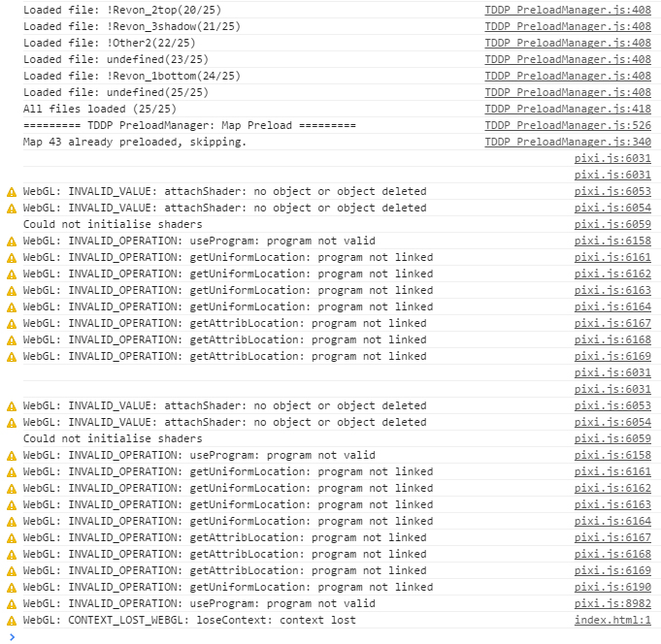Click the console prompt chevron at bottom
The image size is (661, 644).
12,637
